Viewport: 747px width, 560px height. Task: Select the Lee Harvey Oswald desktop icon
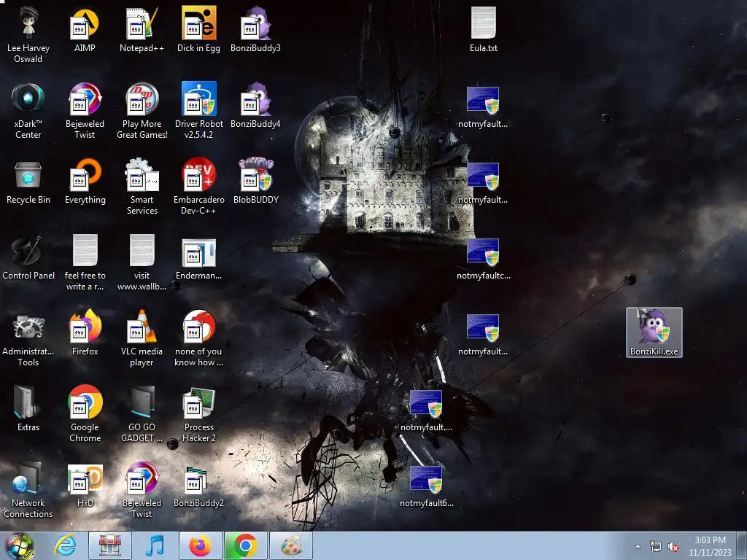coord(28,36)
